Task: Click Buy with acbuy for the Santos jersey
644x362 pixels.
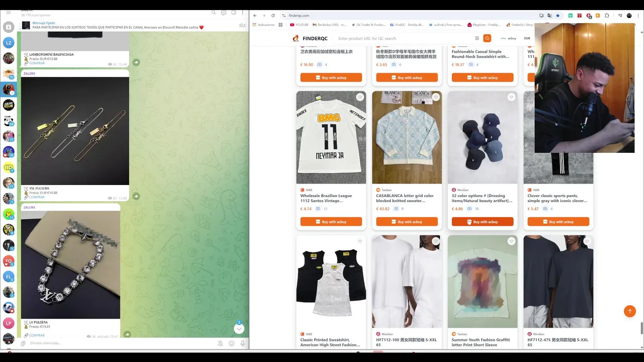Action: [x=331, y=222]
